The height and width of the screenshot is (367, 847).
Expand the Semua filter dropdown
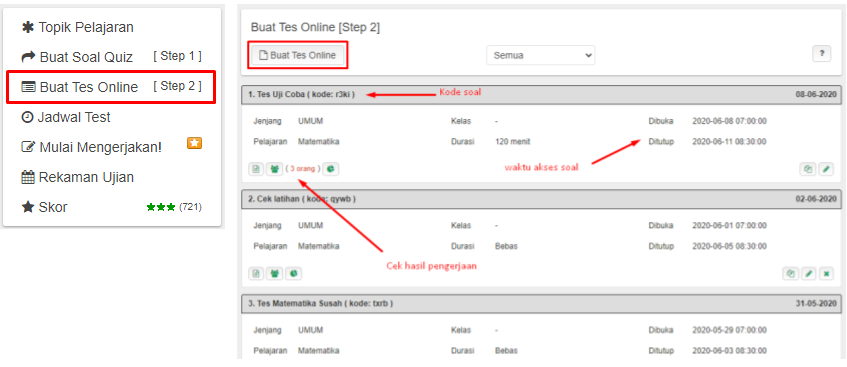tap(540, 55)
